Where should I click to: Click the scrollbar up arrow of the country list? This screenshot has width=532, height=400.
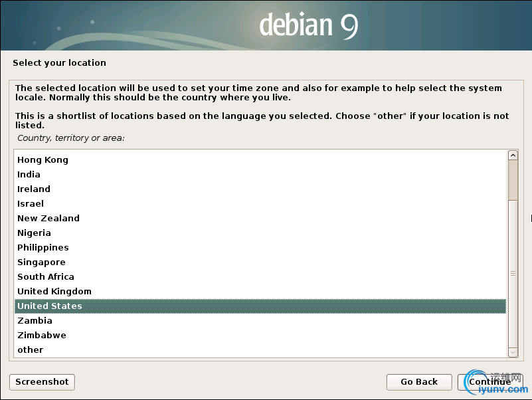pos(513,155)
